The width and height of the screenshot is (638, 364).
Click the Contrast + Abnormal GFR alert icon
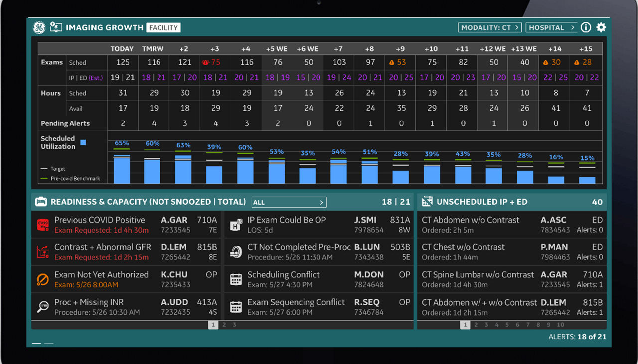pos(43,252)
